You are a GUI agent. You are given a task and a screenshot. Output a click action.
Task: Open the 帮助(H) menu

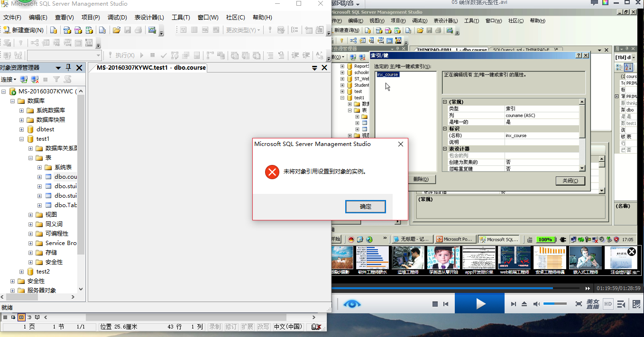tap(262, 18)
